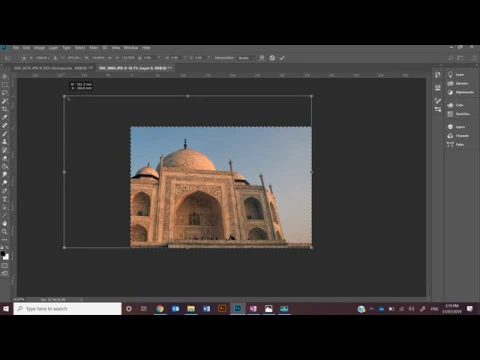Toggle relative positioning triangle in options bar
The image size is (480, 360).
55,58
